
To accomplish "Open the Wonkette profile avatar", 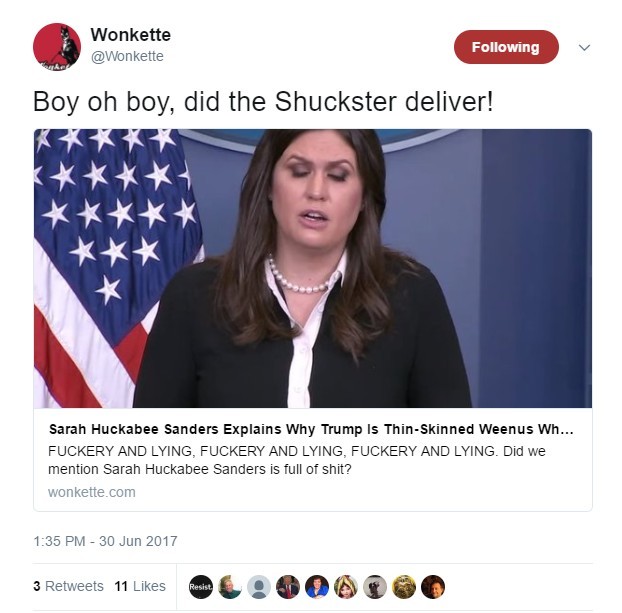I will click(x=57, y=47).
